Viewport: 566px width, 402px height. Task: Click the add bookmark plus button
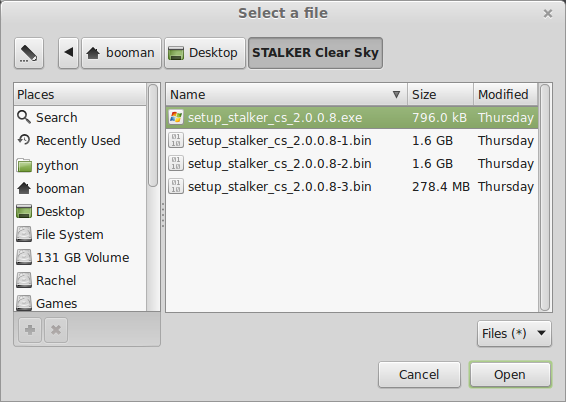tap(30, 330)
